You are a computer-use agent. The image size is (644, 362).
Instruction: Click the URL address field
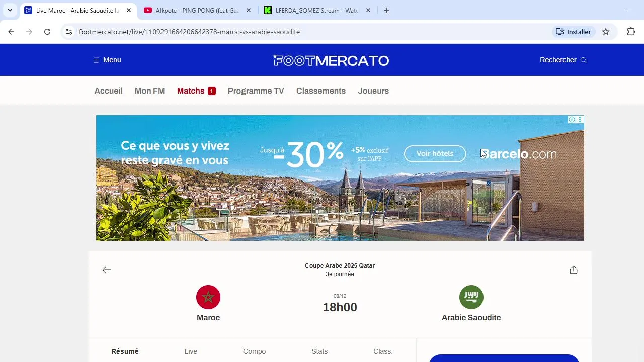click(312, 32)
